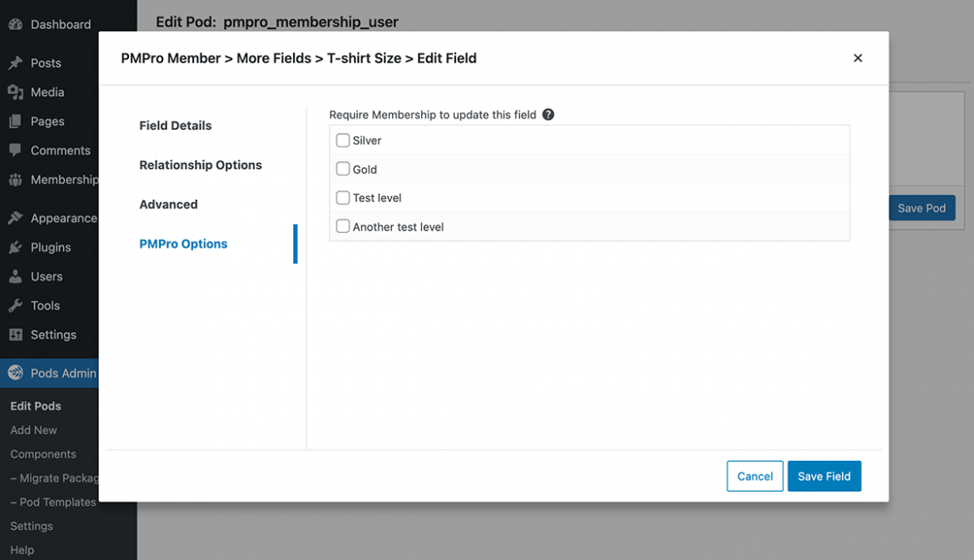Open the help tooltip beside Require Membership
The image size is (974, 560).
pos(548,114)
